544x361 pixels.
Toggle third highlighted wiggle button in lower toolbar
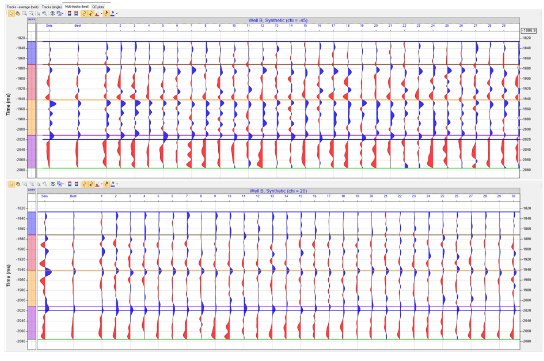pyautogui.click(x=107, y=184)
